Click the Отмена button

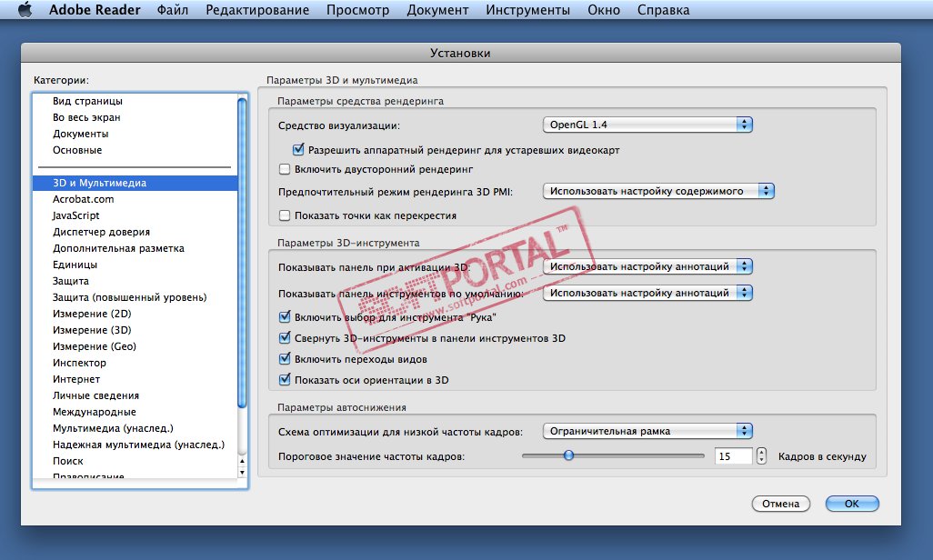coord(780,504)
